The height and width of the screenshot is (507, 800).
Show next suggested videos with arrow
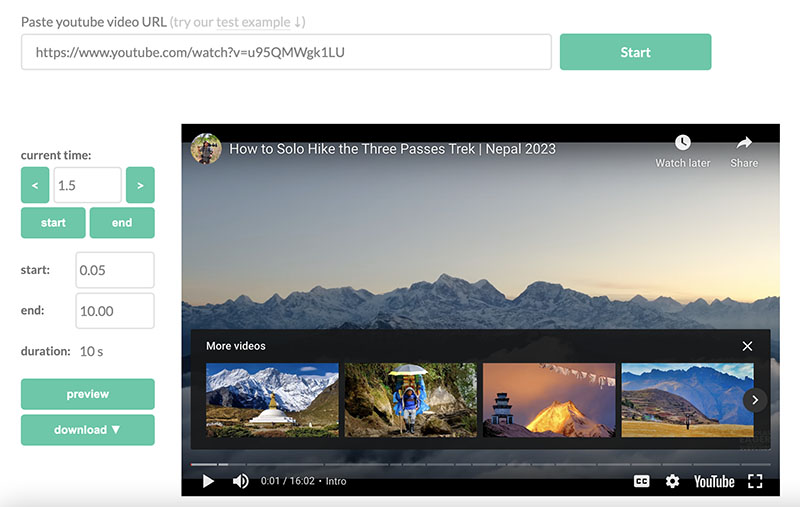point(755,399)
